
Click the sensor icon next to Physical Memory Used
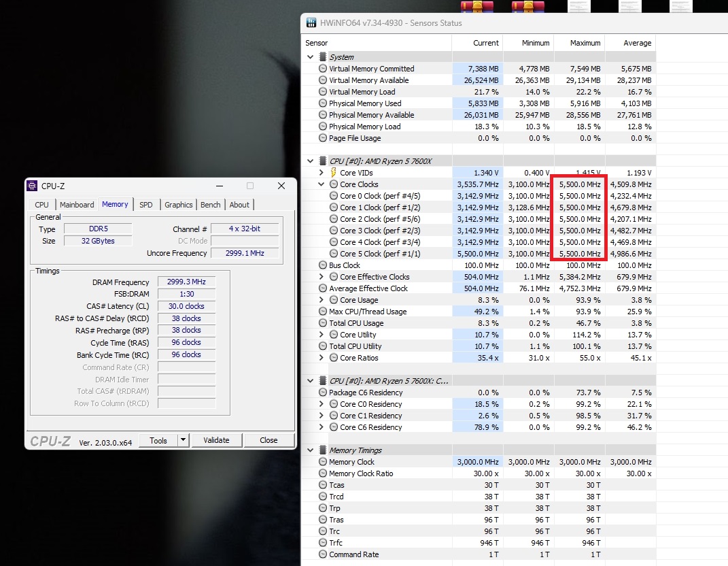(323, 103)
